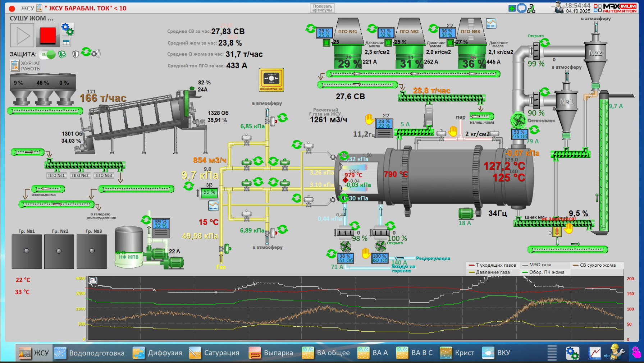Viewport: 644px width, 363px height.
Task: Toggle the ЗАЩИТА ON switch
Action: click(48, 54)
